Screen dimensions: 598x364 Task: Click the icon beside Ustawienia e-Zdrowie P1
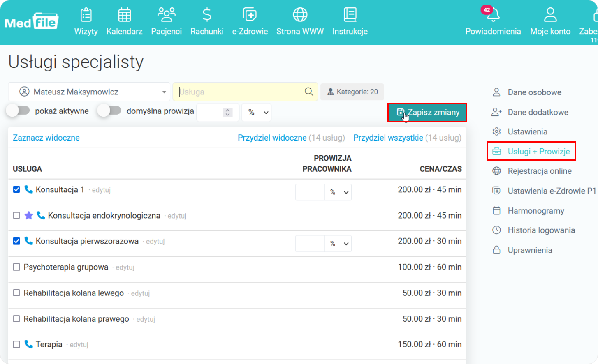496,191
